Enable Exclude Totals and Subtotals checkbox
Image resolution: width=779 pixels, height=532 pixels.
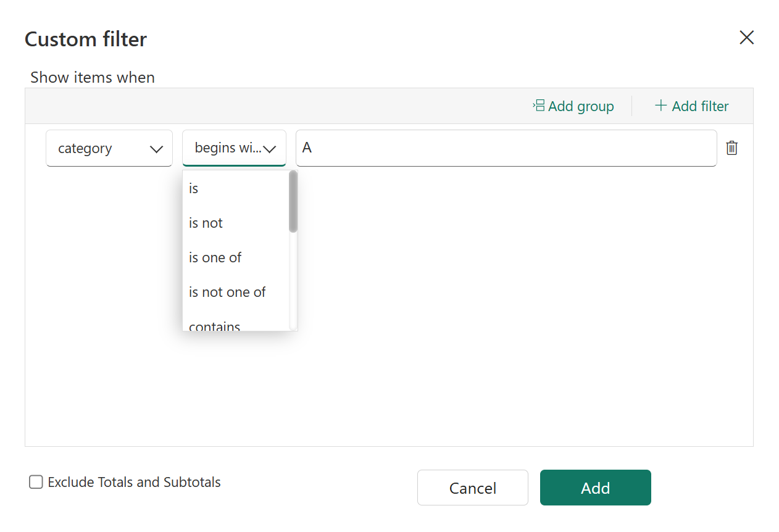point(36,482)
